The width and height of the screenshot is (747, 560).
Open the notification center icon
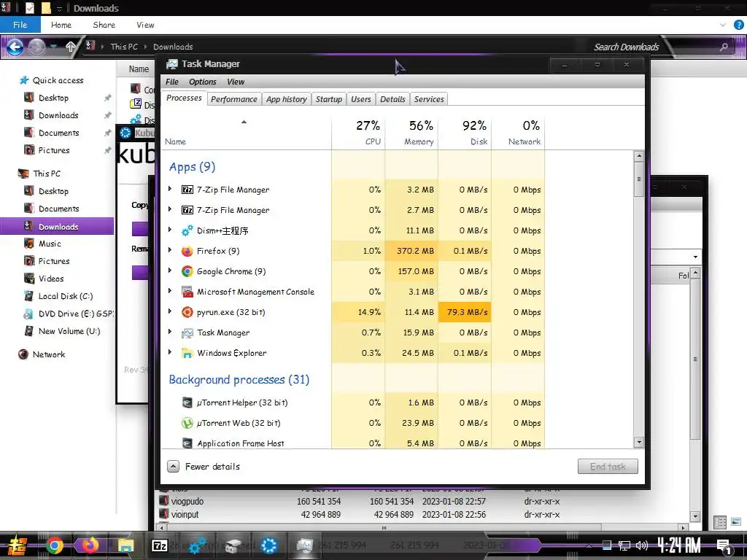click(724, 545)
